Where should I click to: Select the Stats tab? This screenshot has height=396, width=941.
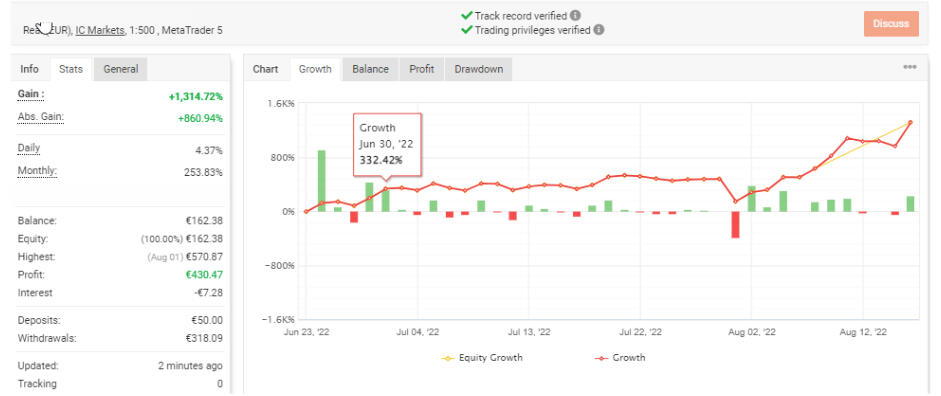point(71,69)
